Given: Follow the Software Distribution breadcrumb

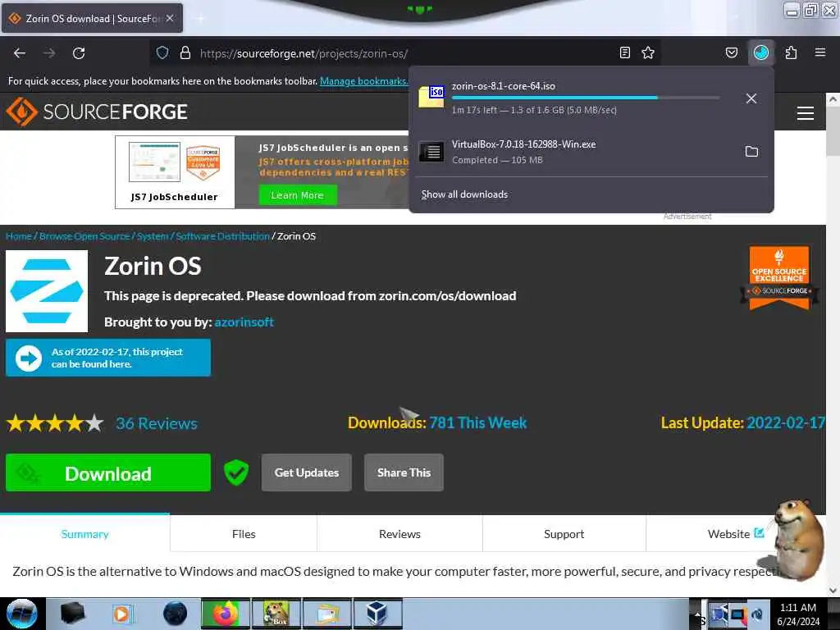Looking at the screenshot, I should tap(222, 236).
